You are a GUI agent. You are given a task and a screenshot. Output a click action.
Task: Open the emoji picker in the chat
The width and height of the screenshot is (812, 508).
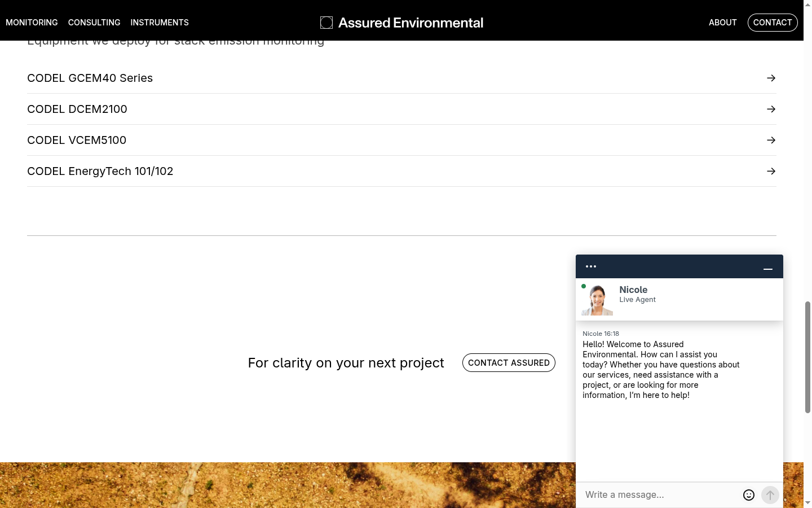pyautogui.click(x=748, y=494)
